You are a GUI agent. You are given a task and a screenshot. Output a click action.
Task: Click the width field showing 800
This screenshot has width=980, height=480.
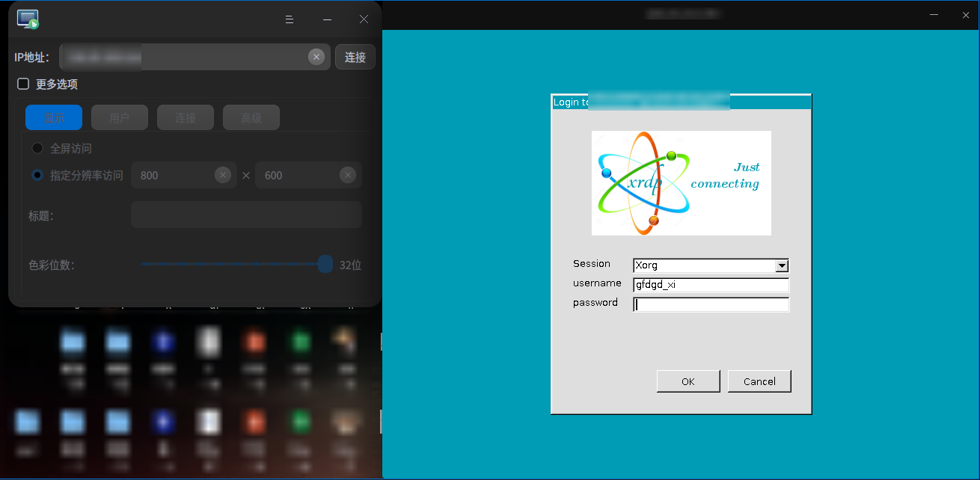(184, 175)
